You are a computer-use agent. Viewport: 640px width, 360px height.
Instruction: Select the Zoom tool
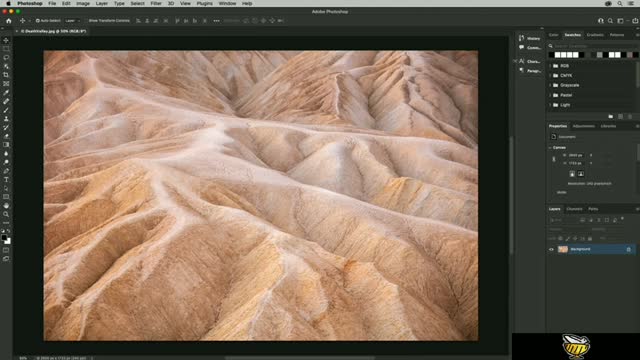[x=6, y=214]
